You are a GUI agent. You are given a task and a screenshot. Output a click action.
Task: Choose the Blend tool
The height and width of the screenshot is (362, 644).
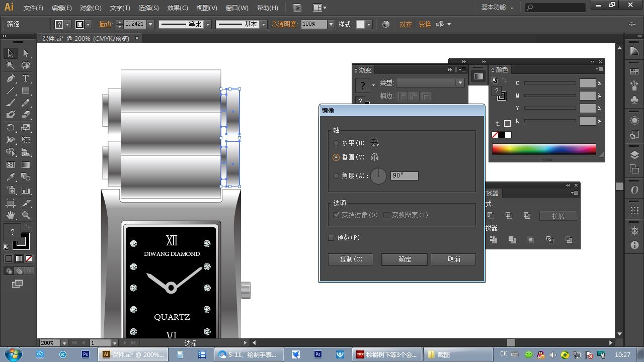(26, 177)
